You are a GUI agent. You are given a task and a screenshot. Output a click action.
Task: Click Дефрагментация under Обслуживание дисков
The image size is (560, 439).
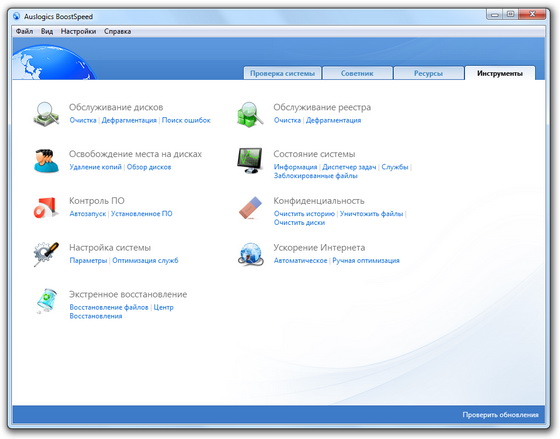(129, 120)
